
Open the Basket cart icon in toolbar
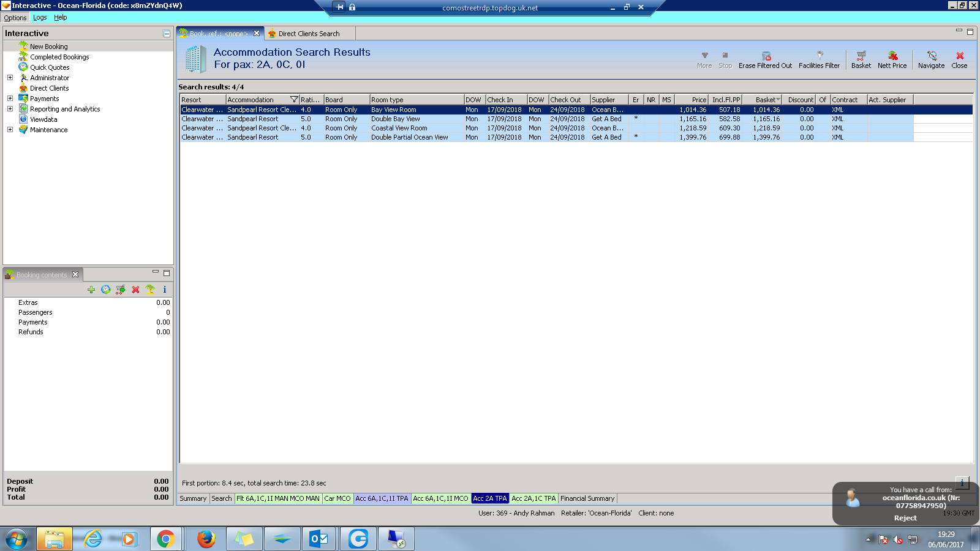861,56
